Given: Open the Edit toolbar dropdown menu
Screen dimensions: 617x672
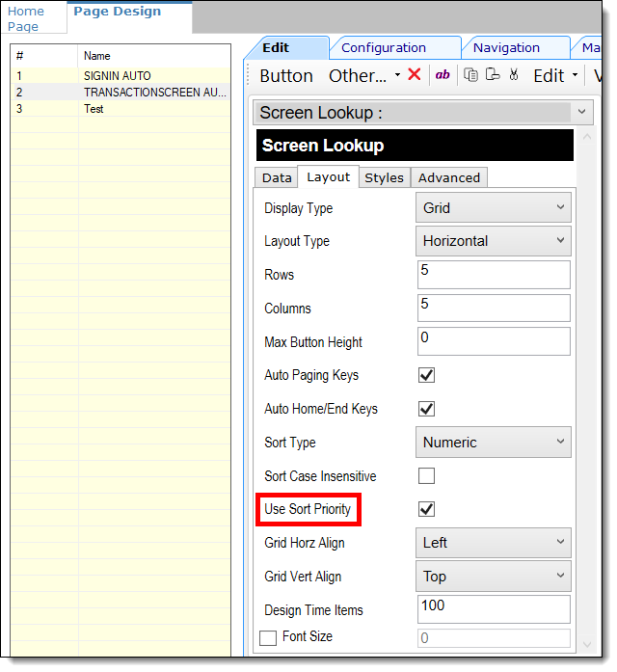Looking at the screenshot, I should 555,76.
